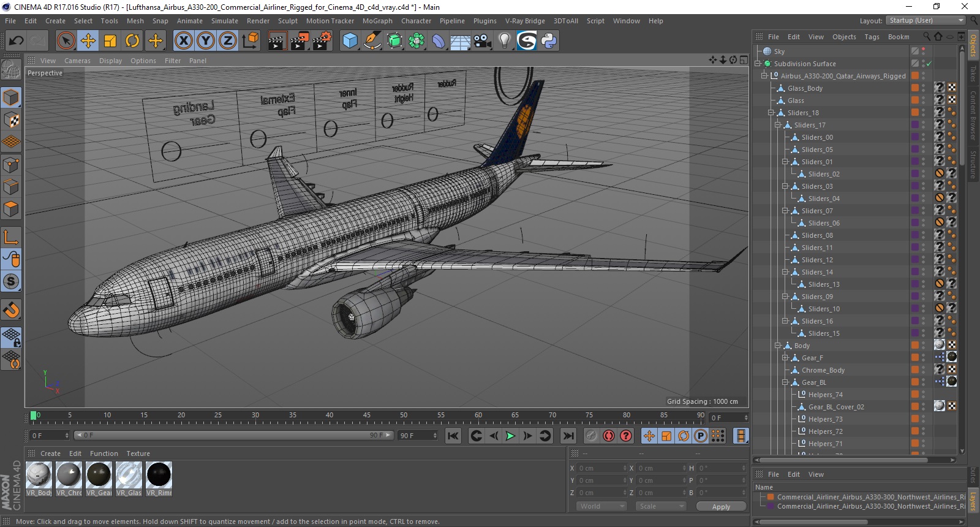This screenshot has width=980, height=527.
Task: Activate the Rotate tool
Action: (x=132, y=41)
